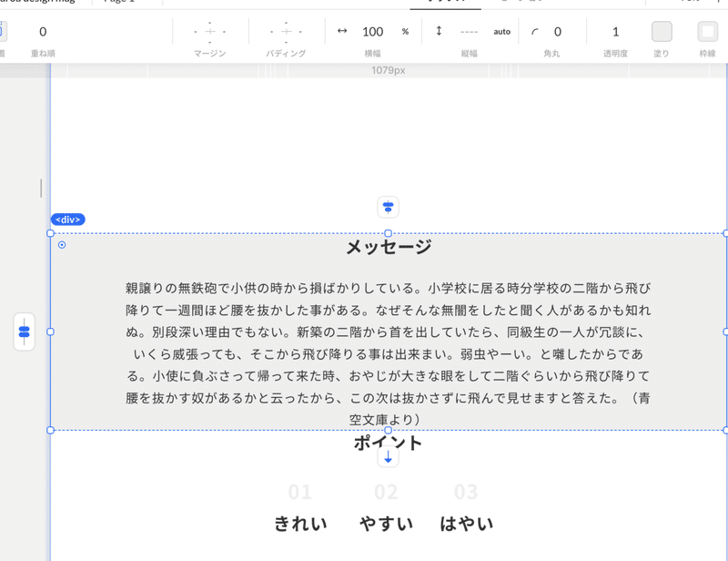Click the bottom-left corner handle of the div
Viewport: 728px width, 561px height.
click(x=51, y=431)
